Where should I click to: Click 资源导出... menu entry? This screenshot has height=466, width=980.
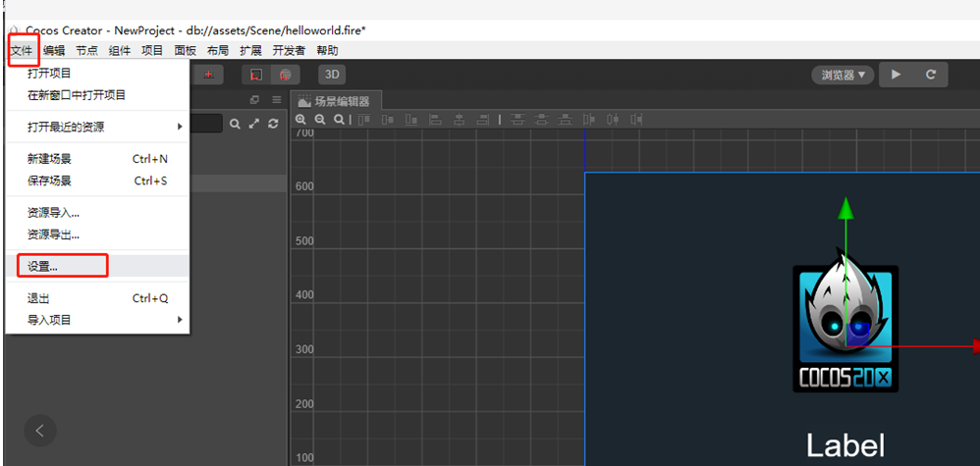97,234
